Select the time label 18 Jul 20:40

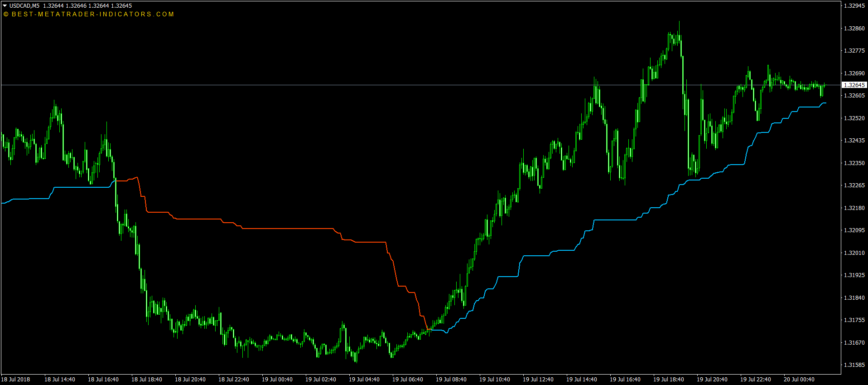click(190, 380)
